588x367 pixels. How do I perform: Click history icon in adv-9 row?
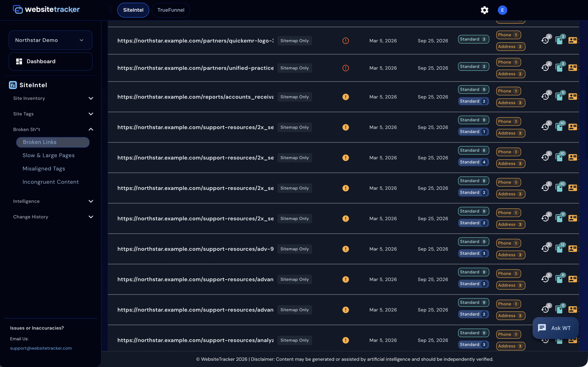point(545,249)
